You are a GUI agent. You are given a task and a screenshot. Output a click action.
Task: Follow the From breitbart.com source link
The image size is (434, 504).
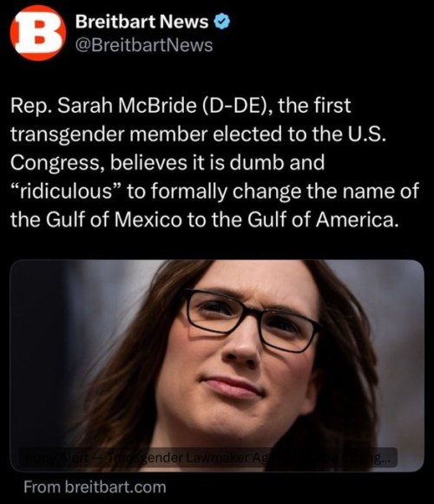95,487
